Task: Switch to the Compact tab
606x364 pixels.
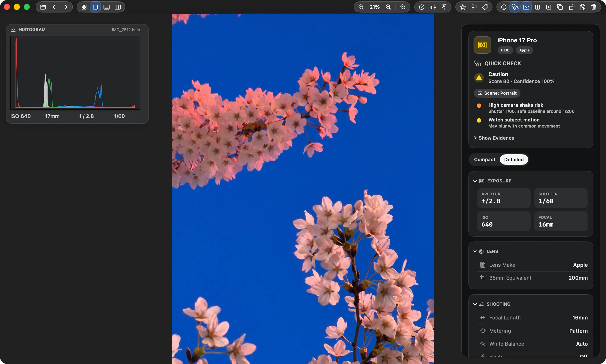Action: pos(485,160)
